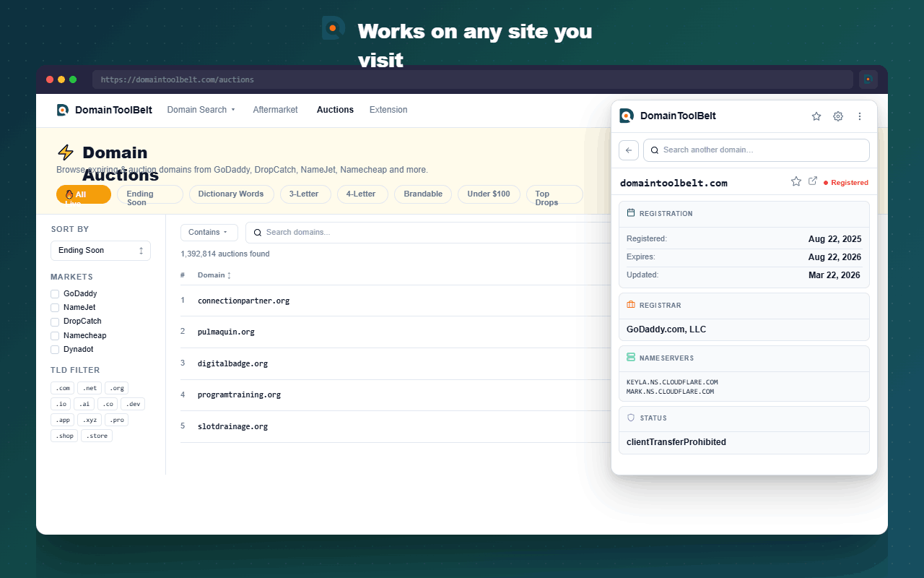Toggle the .ai TLD filter
Viewport: 924px width, 578px height.
point(84,404)
